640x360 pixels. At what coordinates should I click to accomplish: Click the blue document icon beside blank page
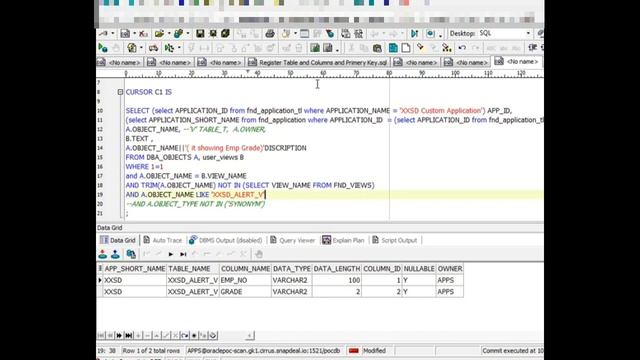[x=393, y=48]
